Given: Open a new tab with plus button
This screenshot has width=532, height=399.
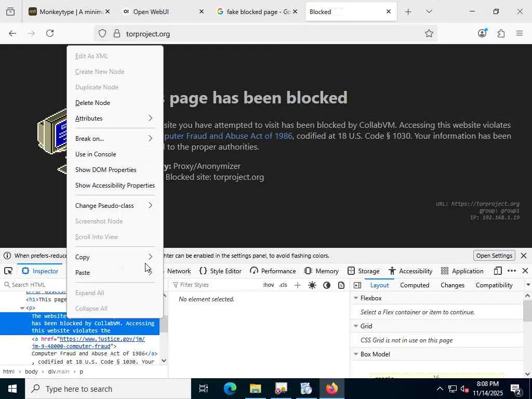Looking at the screenshot, I should 408,12.
